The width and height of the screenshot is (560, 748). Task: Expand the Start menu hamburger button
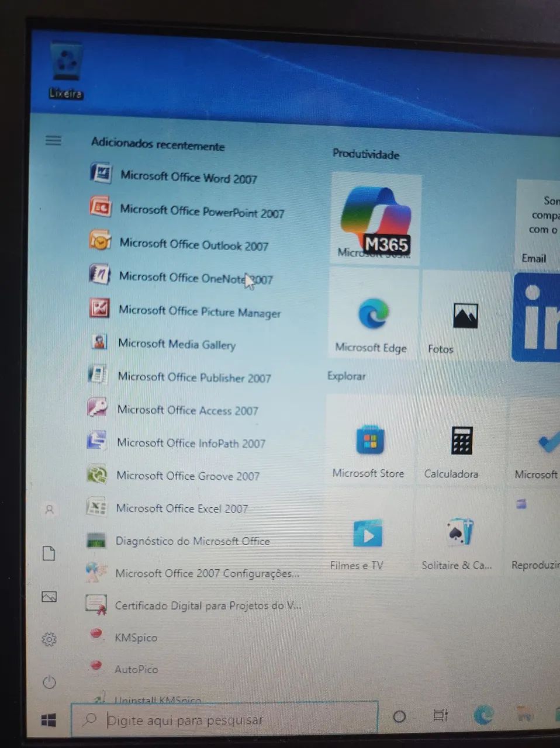(x=53, y=140)
